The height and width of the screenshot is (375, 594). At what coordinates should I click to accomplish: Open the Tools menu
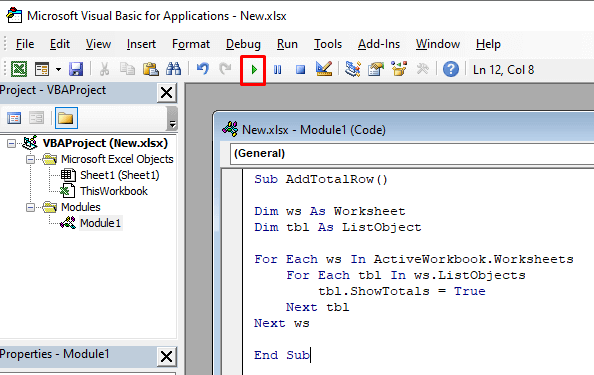[x=328, y=44]
